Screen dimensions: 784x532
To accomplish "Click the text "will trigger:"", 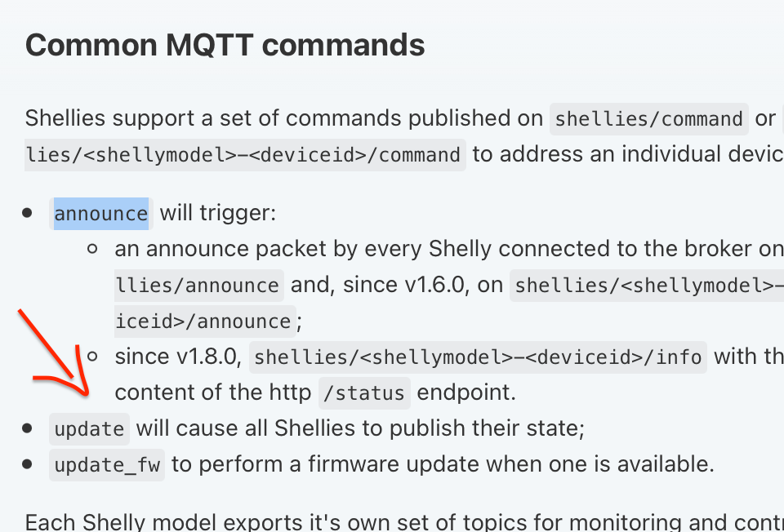I will (x=218, y=214).
